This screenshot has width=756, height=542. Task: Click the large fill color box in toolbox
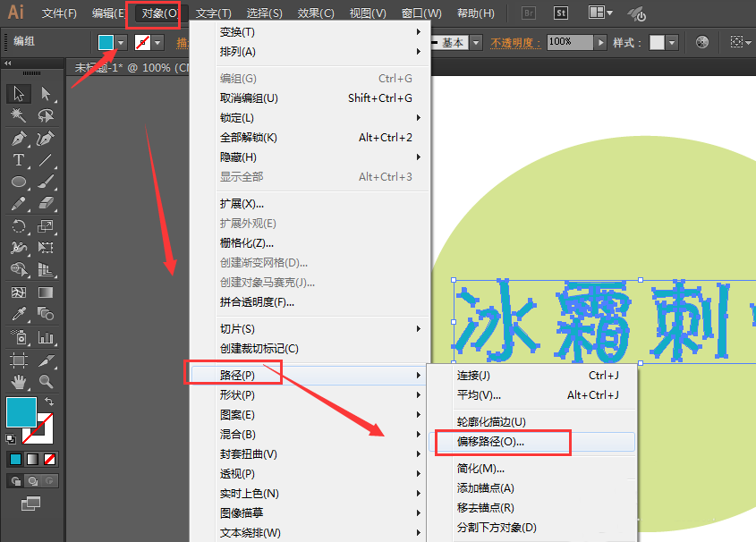21,412
